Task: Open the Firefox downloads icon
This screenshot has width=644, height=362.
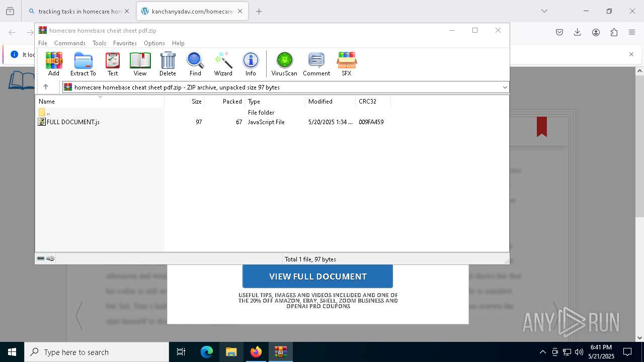Action: pyautogui.click(x=578, y=32)
